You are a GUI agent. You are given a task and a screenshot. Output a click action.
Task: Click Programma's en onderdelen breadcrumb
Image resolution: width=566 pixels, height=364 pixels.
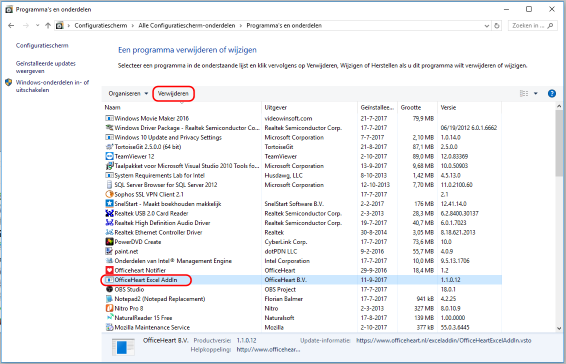click(x=284, y=26)
